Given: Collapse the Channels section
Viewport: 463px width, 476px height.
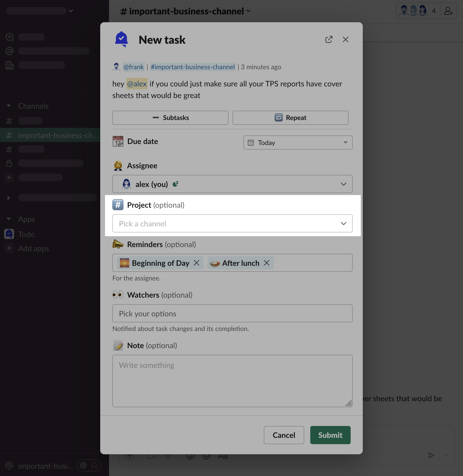Looking at the screenshot, I should coord(9,106).
